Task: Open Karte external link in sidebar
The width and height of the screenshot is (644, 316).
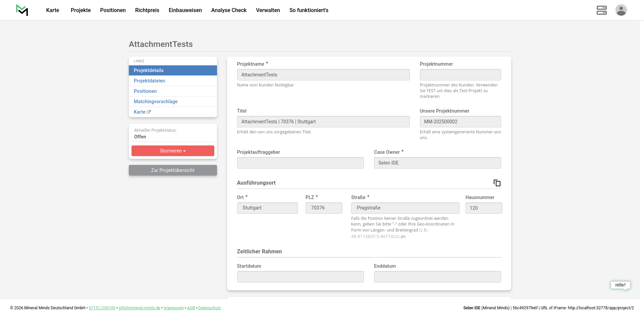Action: pyautogui.click(x=142, y=112)
